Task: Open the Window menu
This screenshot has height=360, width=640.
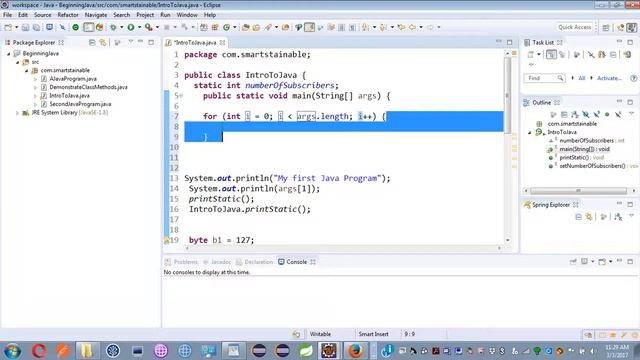Action: coord(187,15)
